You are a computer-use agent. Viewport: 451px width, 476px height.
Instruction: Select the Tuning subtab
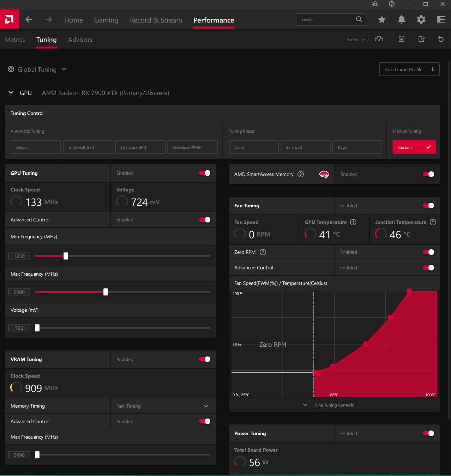coord(47,39)
